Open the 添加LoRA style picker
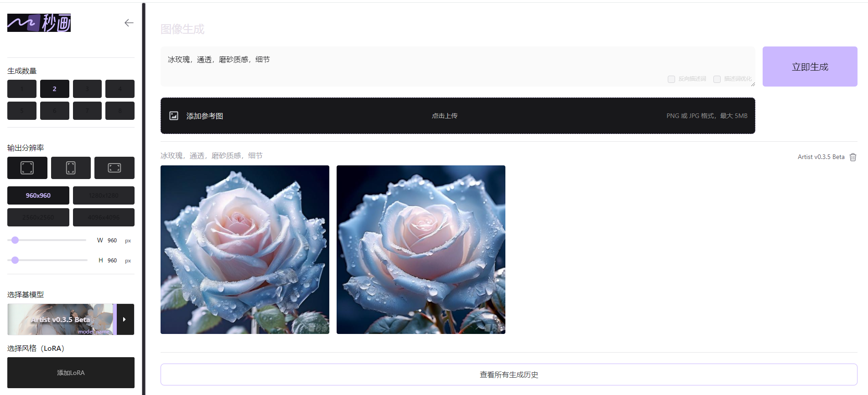 (x=71, y=373)
